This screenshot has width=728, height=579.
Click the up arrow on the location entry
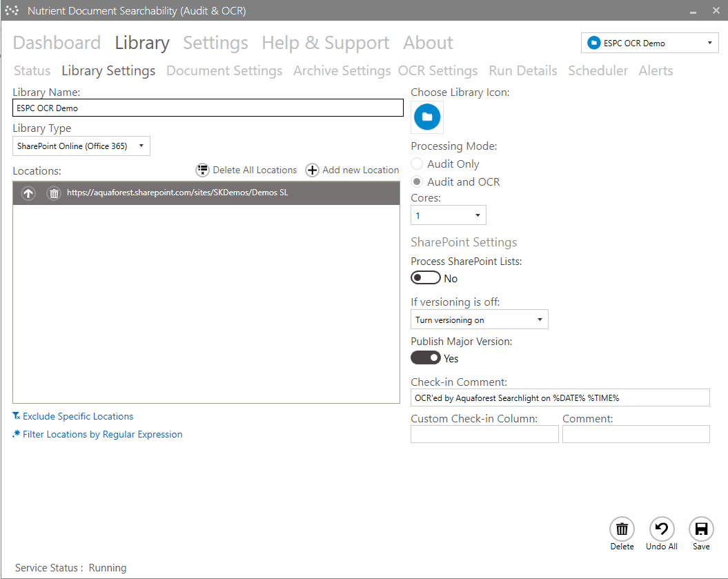pyautogui.click(x=28, y=193)
